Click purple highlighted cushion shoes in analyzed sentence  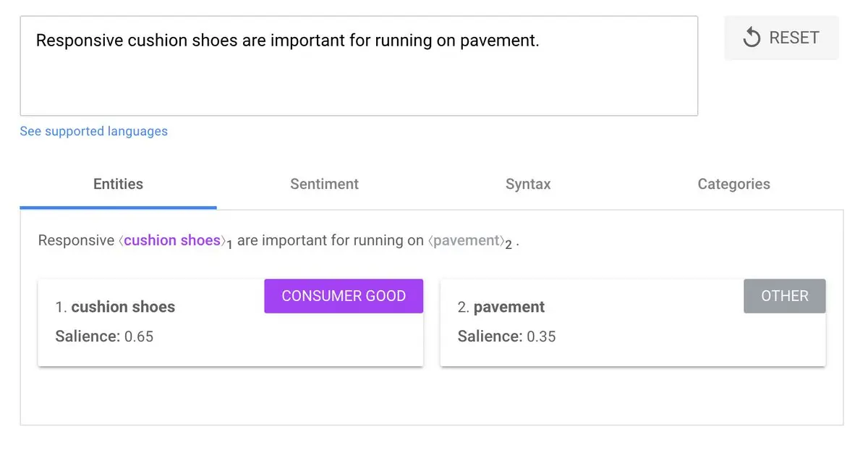(x=171, y=240)
